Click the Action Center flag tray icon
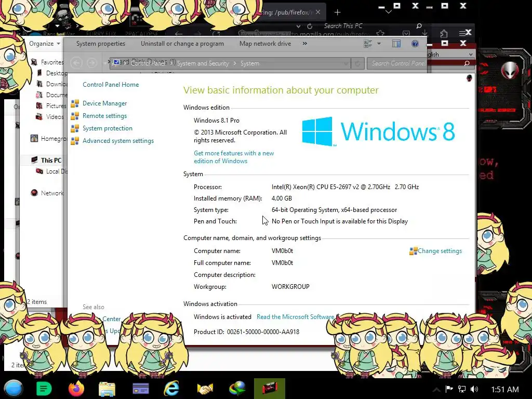Viewport: 532px width, 399px height. [449, 389]
